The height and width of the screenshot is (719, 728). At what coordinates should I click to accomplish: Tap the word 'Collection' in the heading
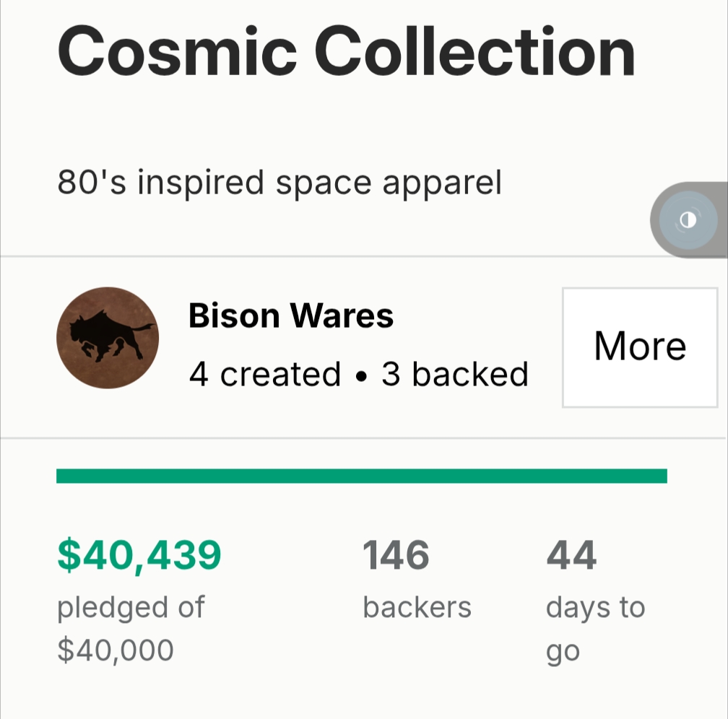pyautogui.click(x=477, y=52)
